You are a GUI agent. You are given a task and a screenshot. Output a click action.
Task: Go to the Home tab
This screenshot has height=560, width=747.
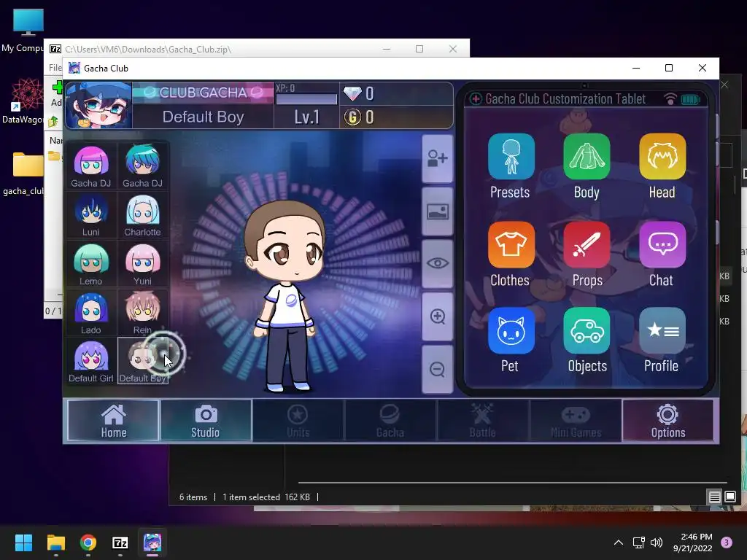113,421
